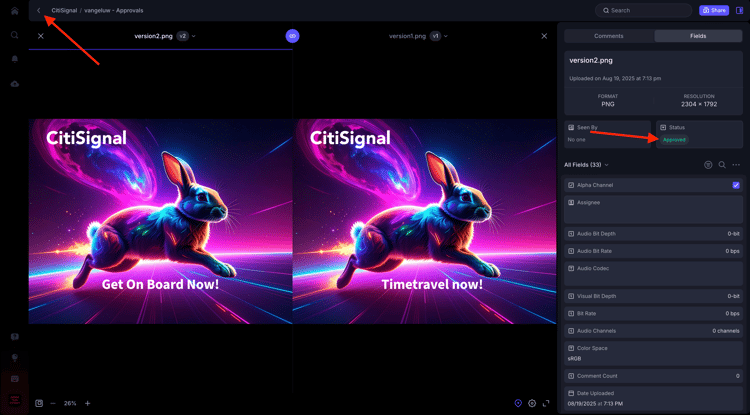The height and width of the screenshot is (415, 750).
Task: Open the fields more options menu
Action: point(736,164)
